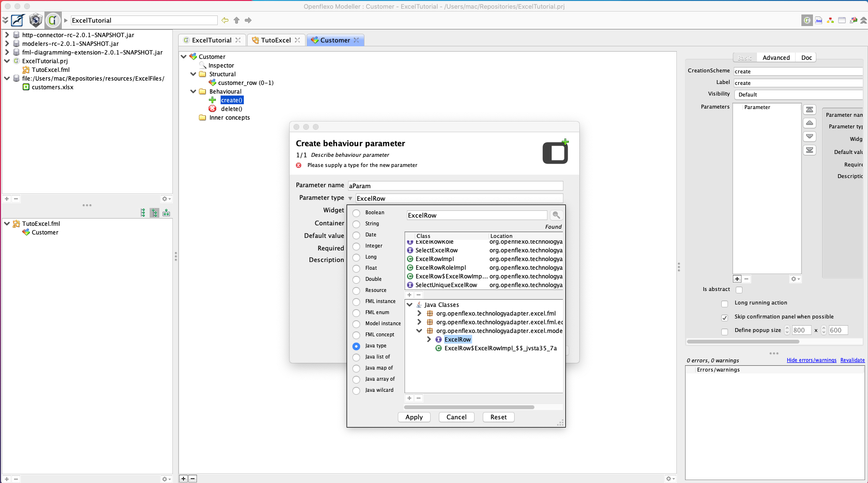
Task: Click the move-to-bottom parameter icon
Action: pyautogui.click(x=810, y=150)
